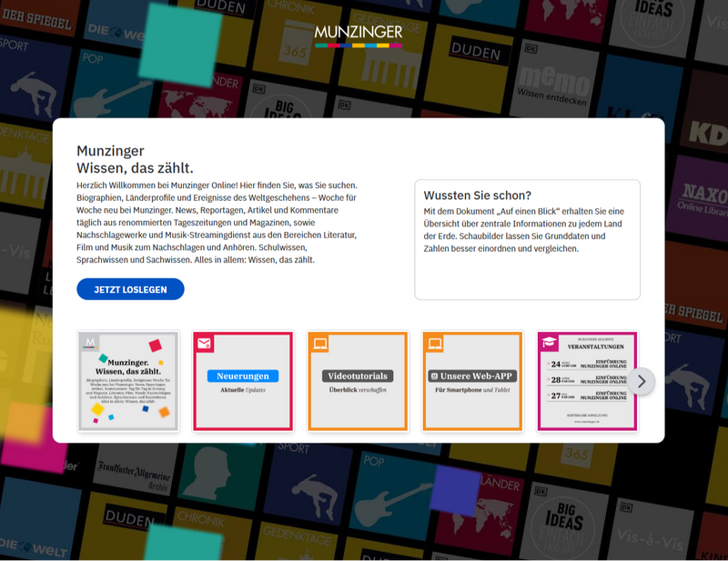Open the Veranstaltungen events card heading
The width and height of the screenshot is (728, 561).
596,346
